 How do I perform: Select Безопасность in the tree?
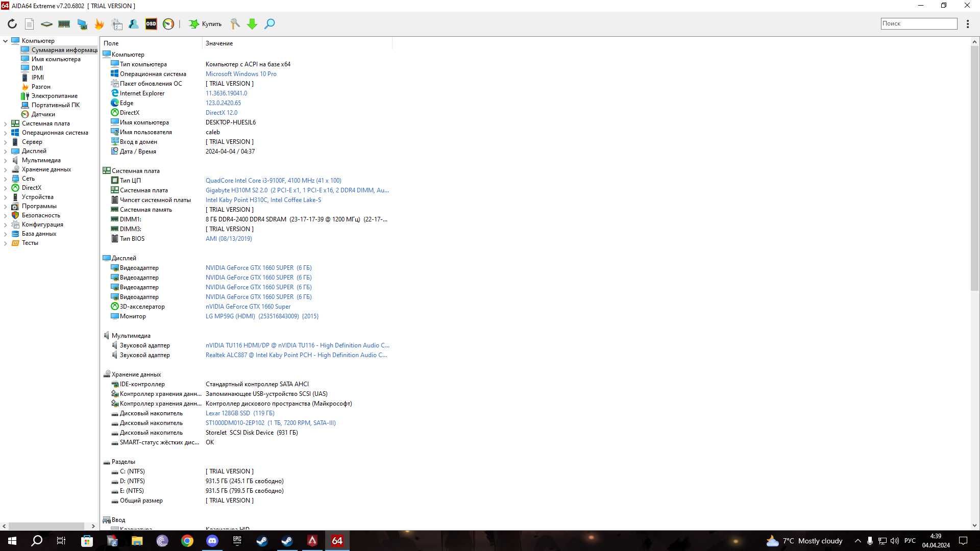[x=36, y=215]
